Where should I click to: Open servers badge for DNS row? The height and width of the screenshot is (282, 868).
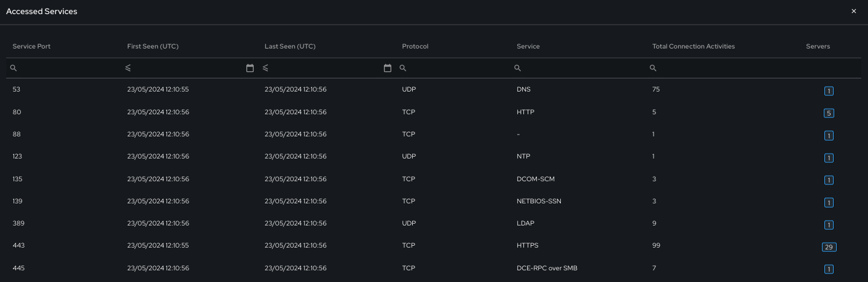click(829, 91)
